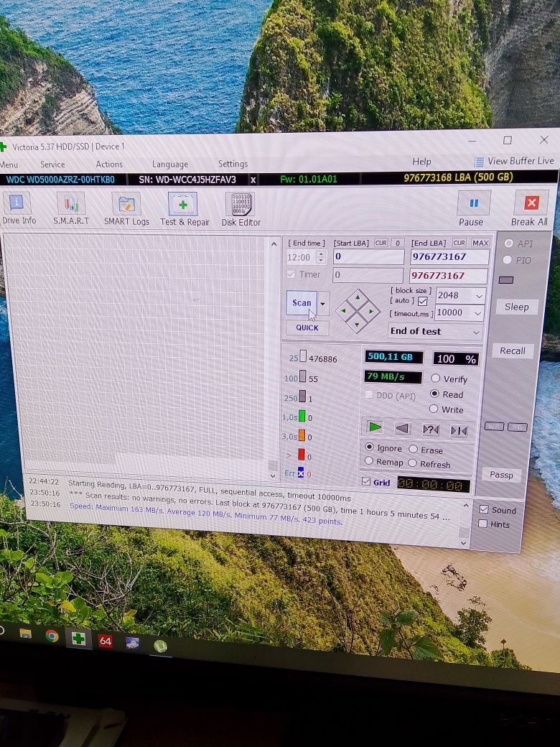This screenshot has height=747, width=560.
Task: Select the Verify radio button
Action: 435,379
